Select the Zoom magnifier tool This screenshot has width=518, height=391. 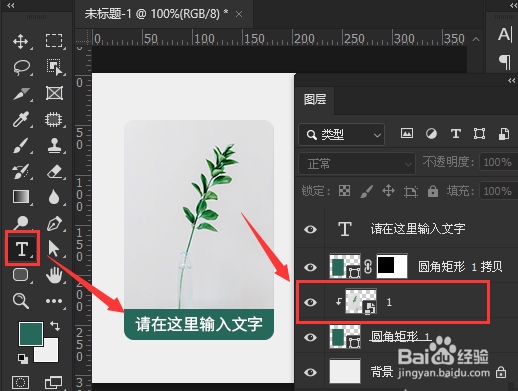(20, 301)
